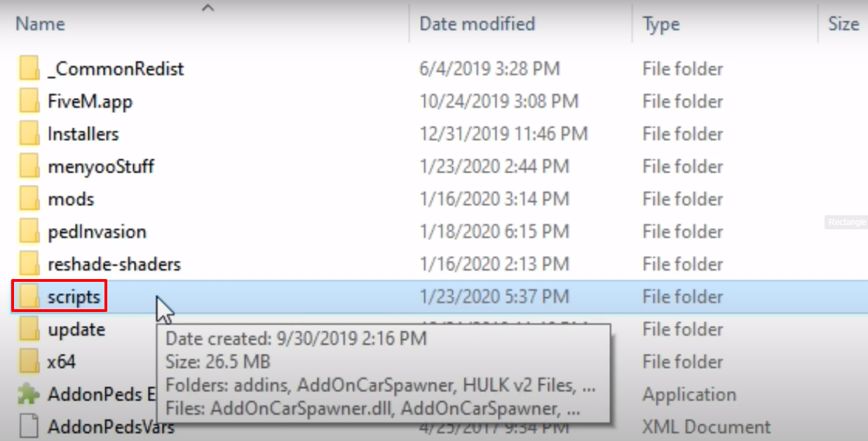Select the scripts folder name label
868x441 pixels.
coord(74,297)
